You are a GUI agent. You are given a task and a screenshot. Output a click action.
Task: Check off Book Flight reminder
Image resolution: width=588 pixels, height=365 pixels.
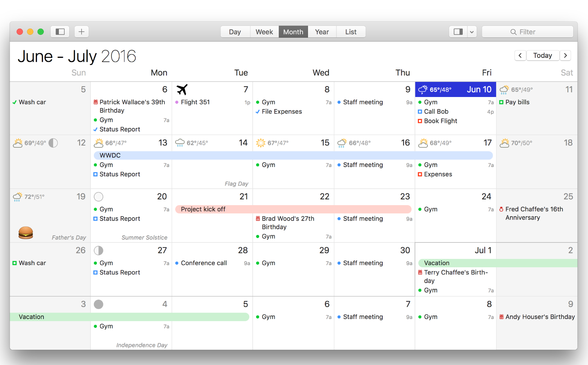tap(420, 121)
